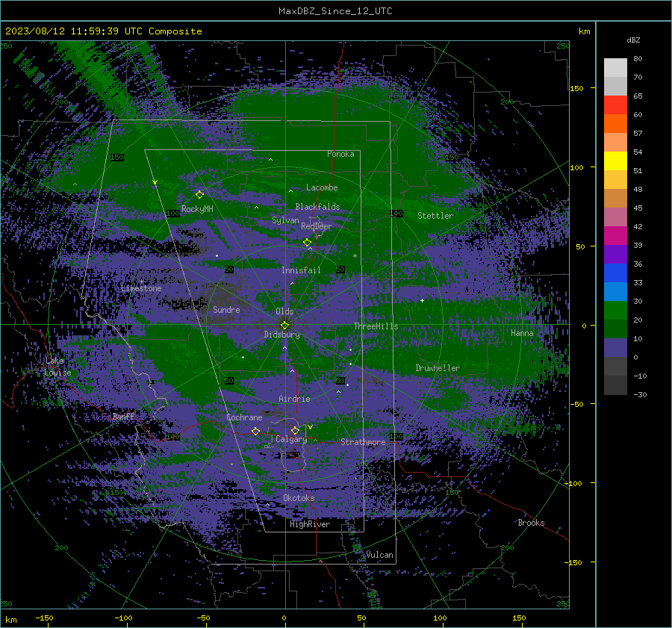Click the purple legend swatch between 39 and 36
Screen dimensions: 672x628
click(x=615, y=255)
